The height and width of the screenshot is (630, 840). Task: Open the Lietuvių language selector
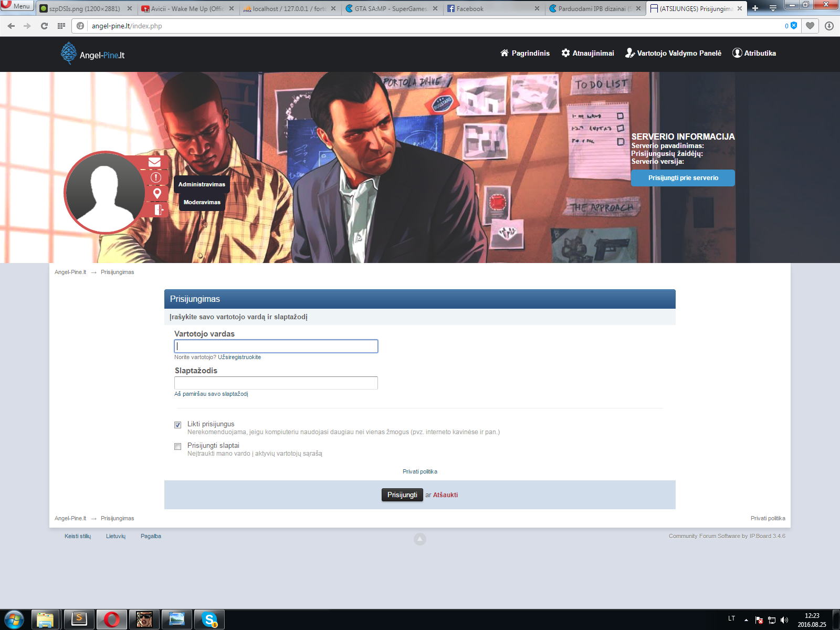[115, 536]
